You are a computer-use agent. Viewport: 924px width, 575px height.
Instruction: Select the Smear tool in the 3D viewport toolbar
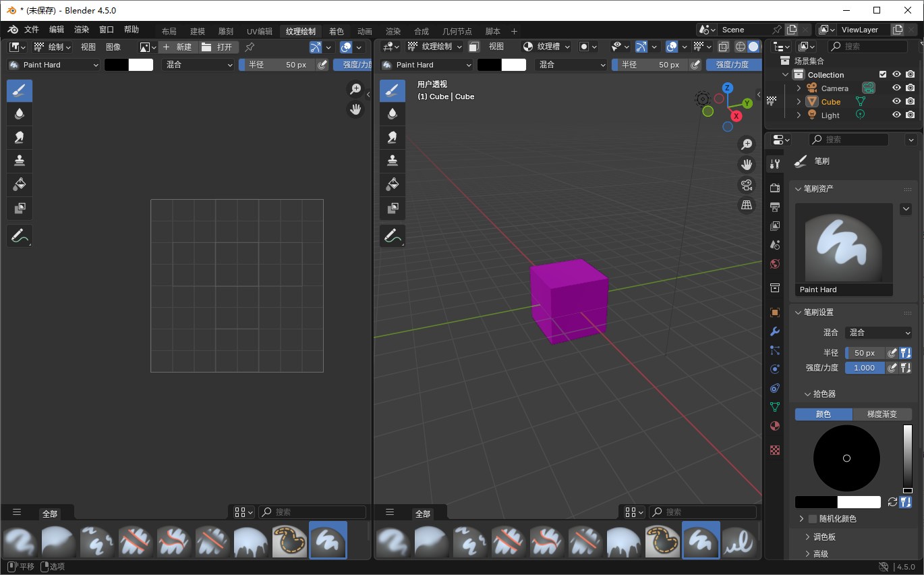(x=393, y=137)
